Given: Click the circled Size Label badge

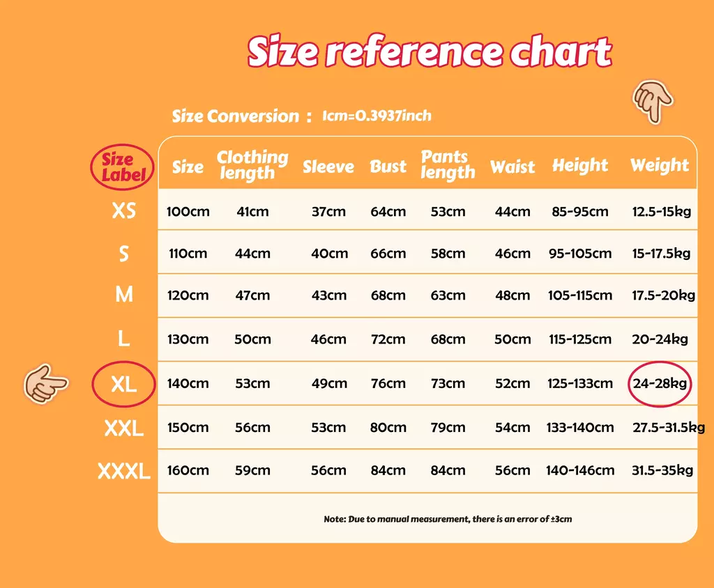Looking at the screenshot, I should [123, 167].
